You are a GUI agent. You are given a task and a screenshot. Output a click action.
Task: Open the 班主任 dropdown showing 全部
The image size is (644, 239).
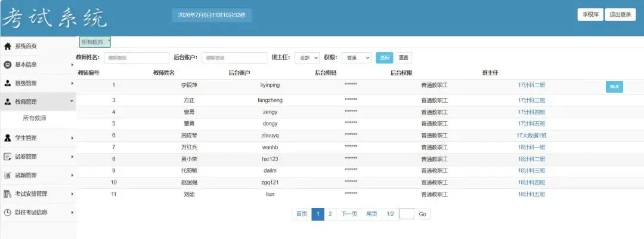306,58
